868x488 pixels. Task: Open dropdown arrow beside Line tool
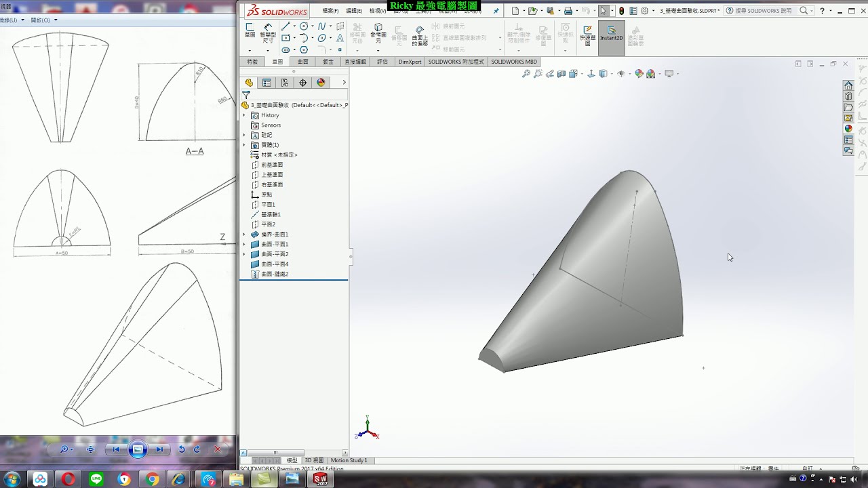(x=294, y=26)
